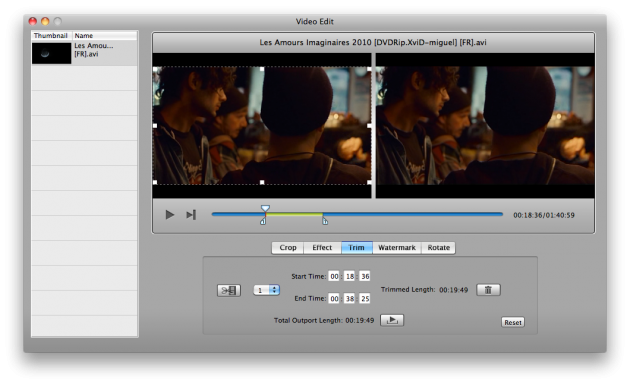Click the Total Outport Length 00:19:49 value
The image size is (630, 385).
click(x=360, y=320)
